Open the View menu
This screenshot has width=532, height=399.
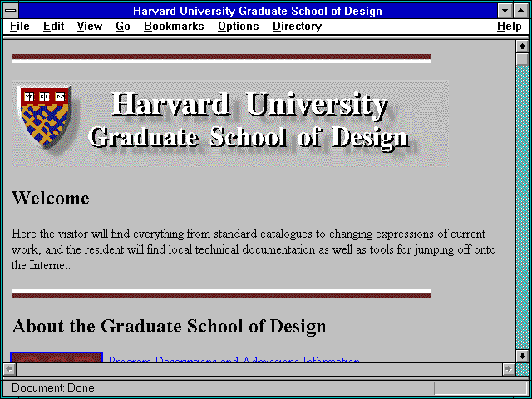click(x=90, y=27)
